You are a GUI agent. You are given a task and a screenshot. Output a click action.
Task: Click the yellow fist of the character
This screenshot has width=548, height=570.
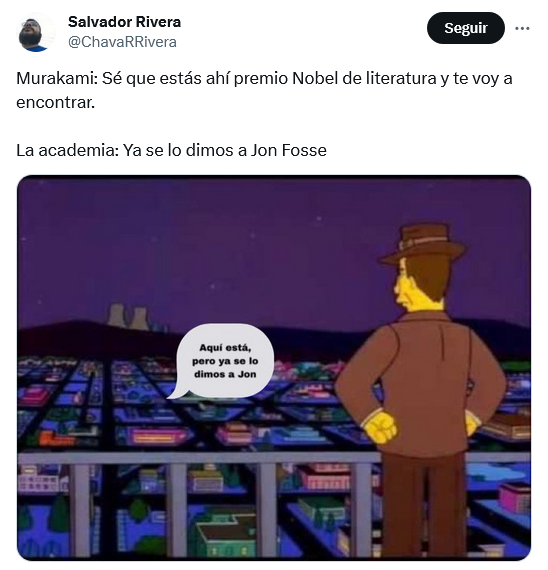click(380, 426)
